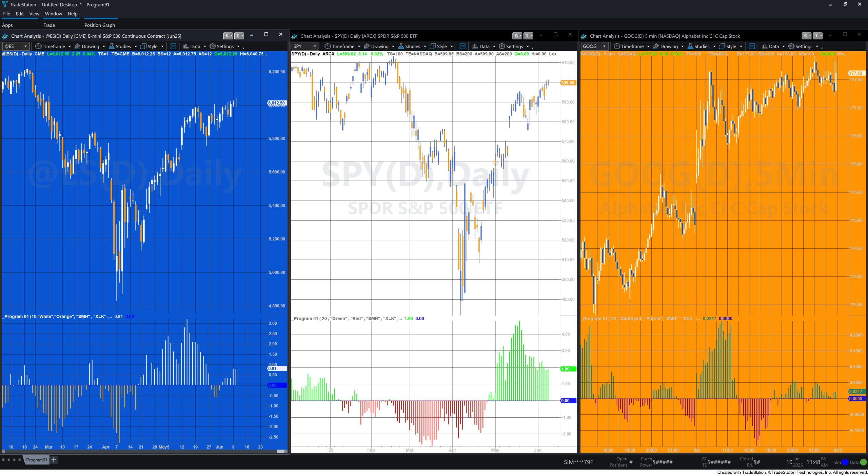Click the SIM****79F account label in the status bar
The height and width of the screenshot is (475, 868).
point(578,462)
